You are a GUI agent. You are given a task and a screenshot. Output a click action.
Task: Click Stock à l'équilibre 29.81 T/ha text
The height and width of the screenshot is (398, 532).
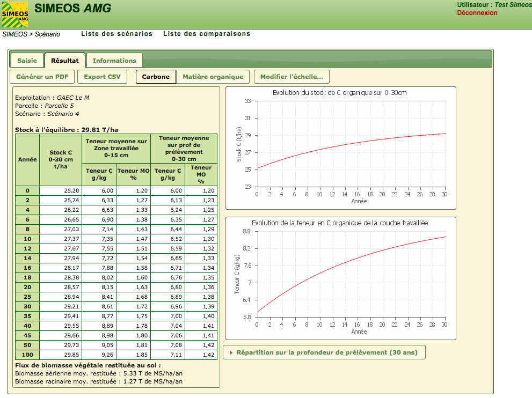67,130
